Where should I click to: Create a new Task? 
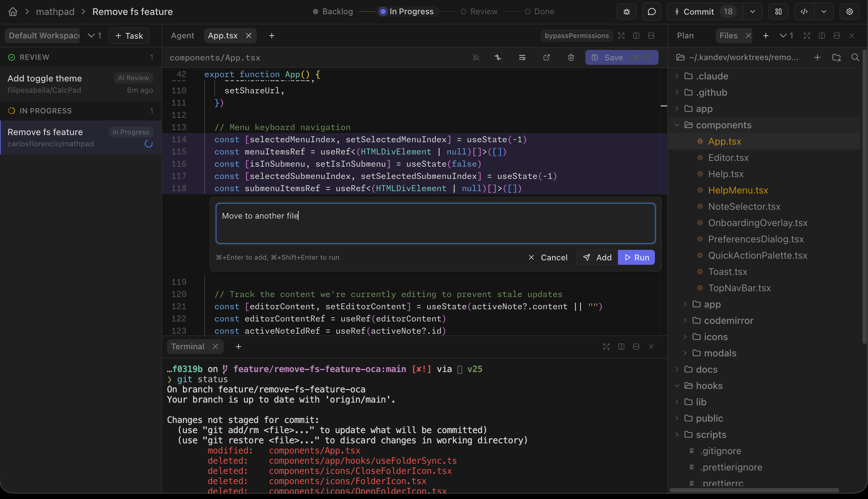click(129, 36)
